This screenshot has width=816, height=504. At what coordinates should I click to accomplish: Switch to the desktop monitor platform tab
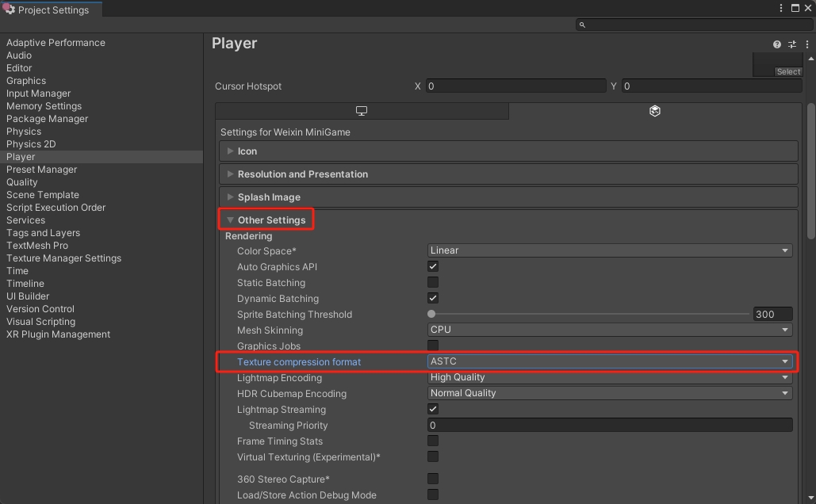(362, 111)
